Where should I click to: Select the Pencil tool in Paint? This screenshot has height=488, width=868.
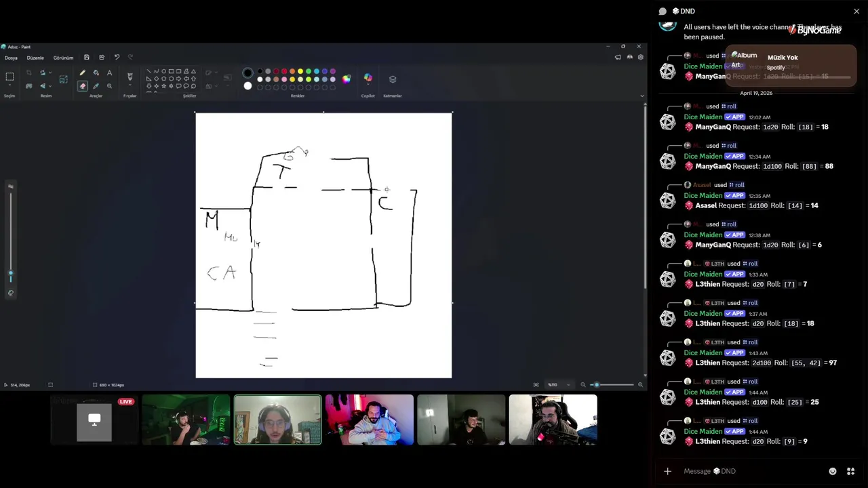pos(82,73)
